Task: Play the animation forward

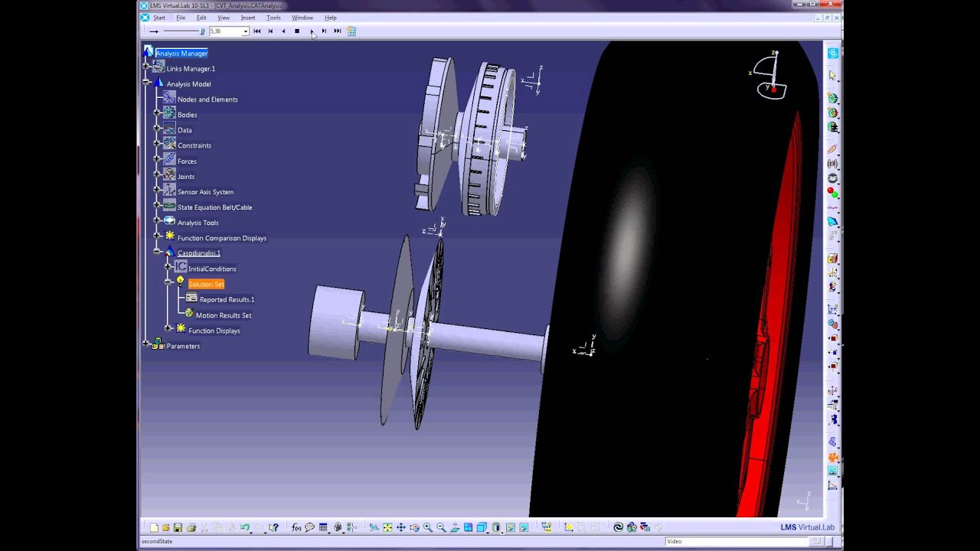Action: click(312, 31)
